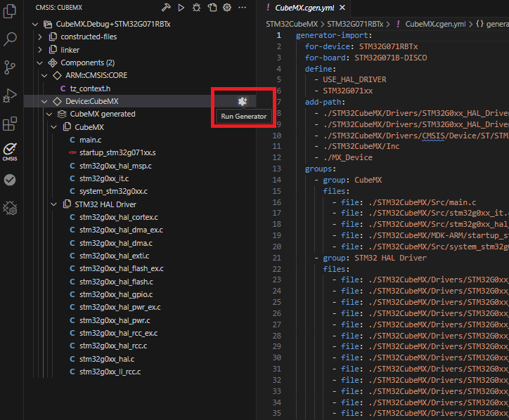Click line number 21 in the gutter

tap(276, 258)
